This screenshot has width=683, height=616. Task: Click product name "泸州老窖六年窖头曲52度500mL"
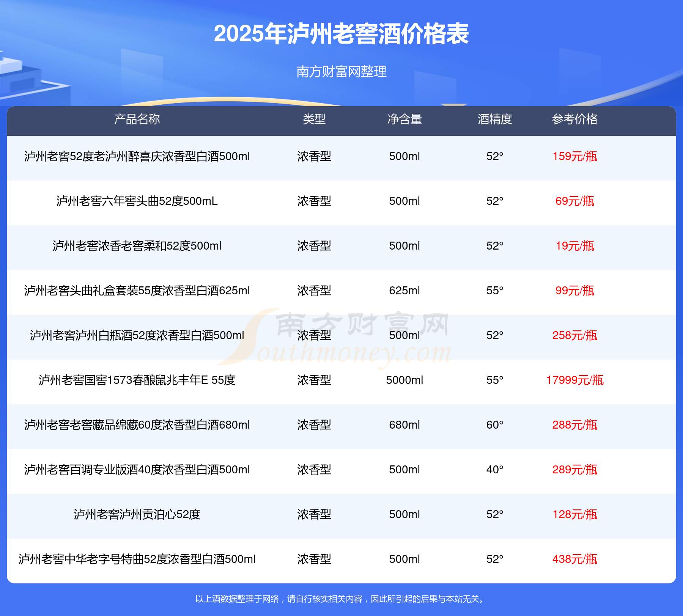tap(137, 201)
